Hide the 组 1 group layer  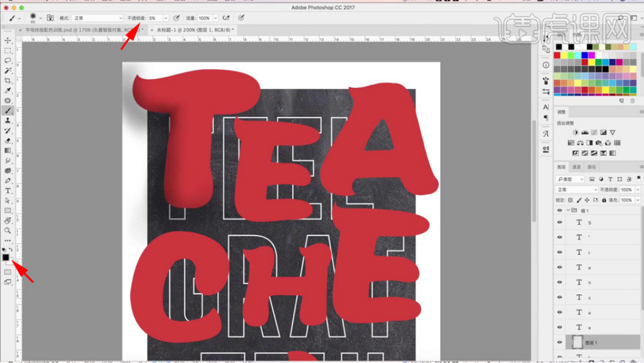[559, 210]
